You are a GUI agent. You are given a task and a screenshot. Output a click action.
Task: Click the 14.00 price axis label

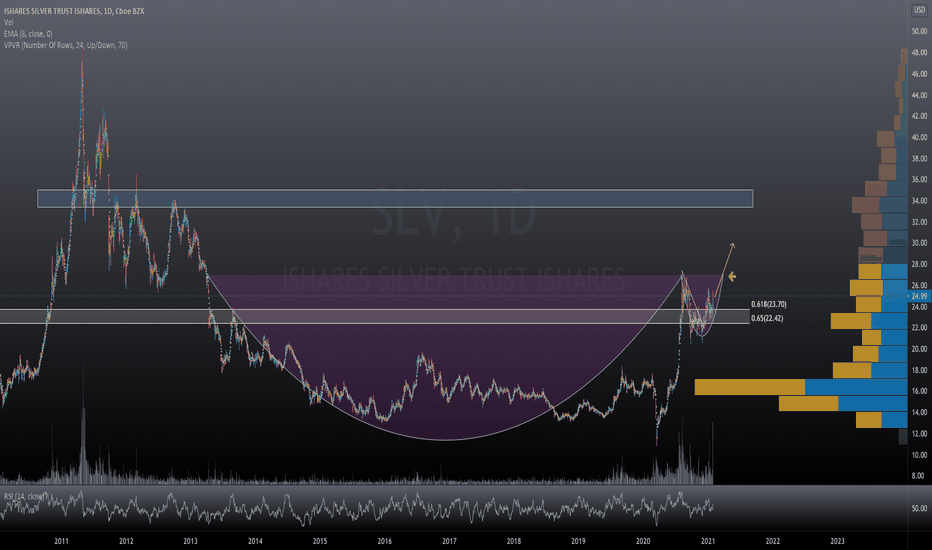pos(919,412)
